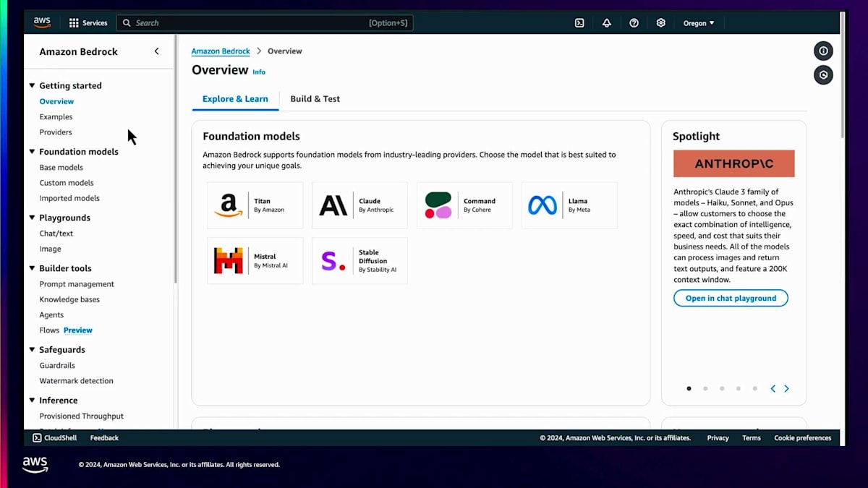The image size is (868, 488).
Task: Click into the top search field
Action: (x=265, y=23)
